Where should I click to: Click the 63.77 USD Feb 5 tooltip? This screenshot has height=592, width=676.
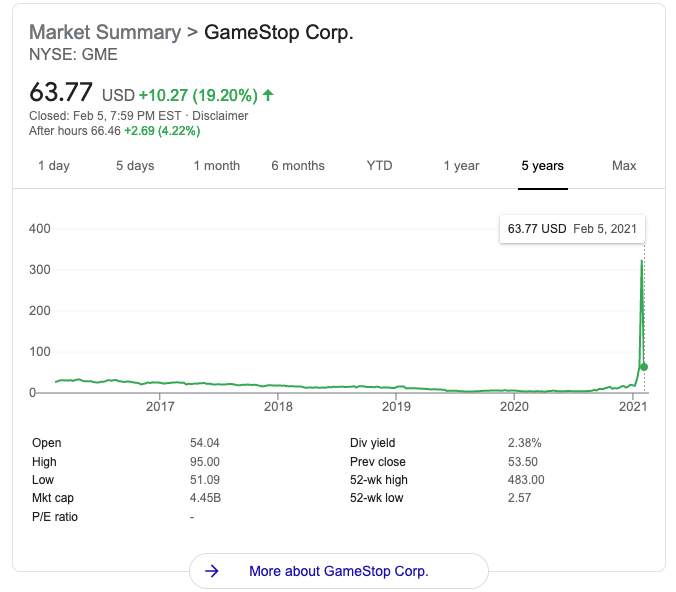(572, 229)
